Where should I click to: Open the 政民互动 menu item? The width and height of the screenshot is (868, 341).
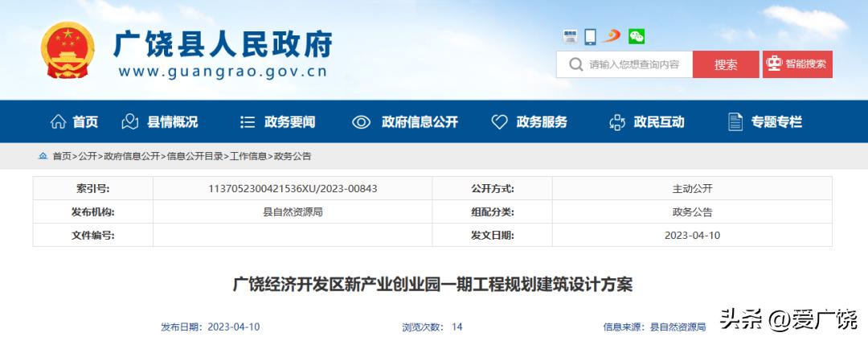pyautogui.click(x=659, y=121)
